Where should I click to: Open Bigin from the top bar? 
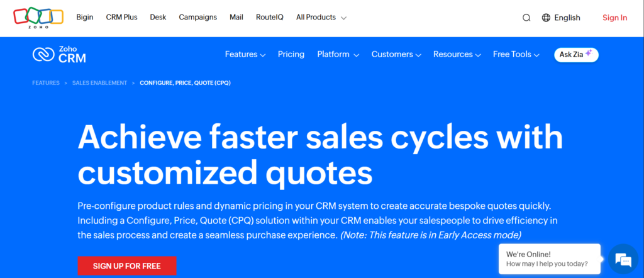(85, 18)
